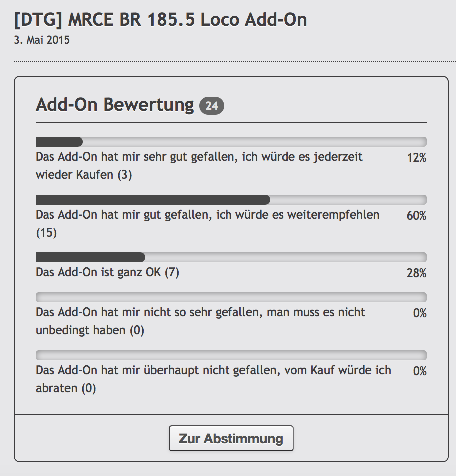Click the Zur Abstimmung button

tap(231, 439)
